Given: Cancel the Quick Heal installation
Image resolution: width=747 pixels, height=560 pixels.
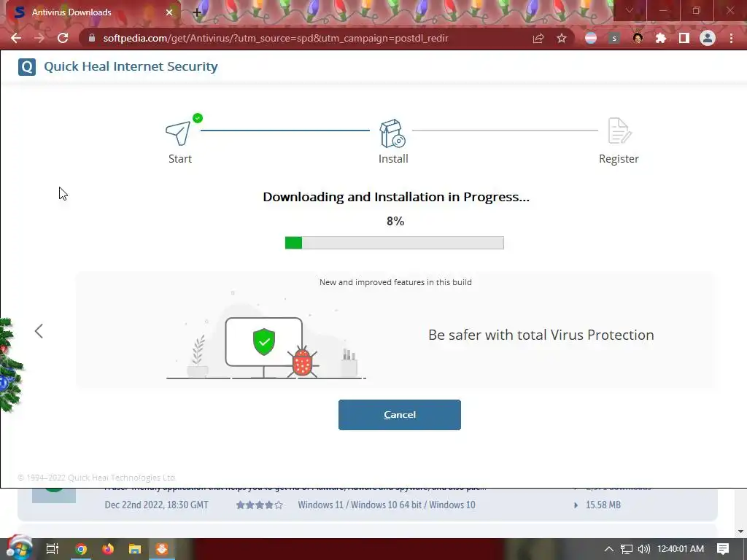Looking at the screenshot, I should pyautogui.click(x=399, y=415).
